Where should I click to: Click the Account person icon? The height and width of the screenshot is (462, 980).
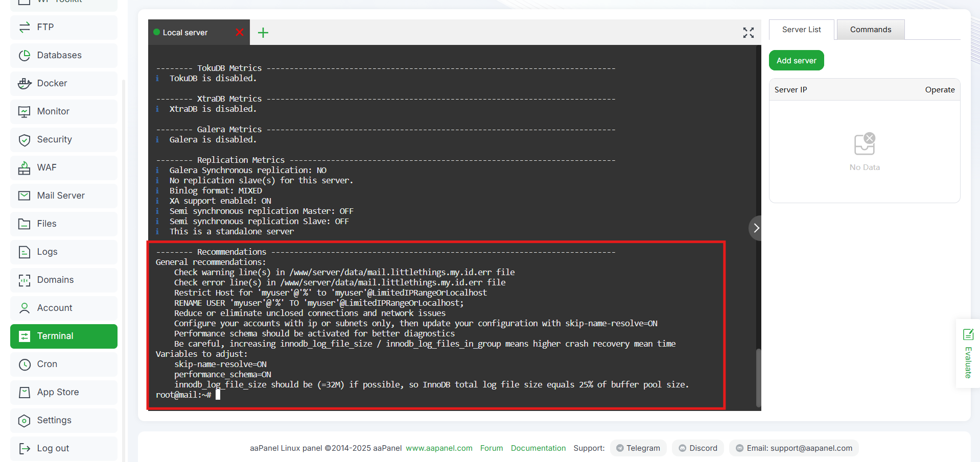point(25,308)
